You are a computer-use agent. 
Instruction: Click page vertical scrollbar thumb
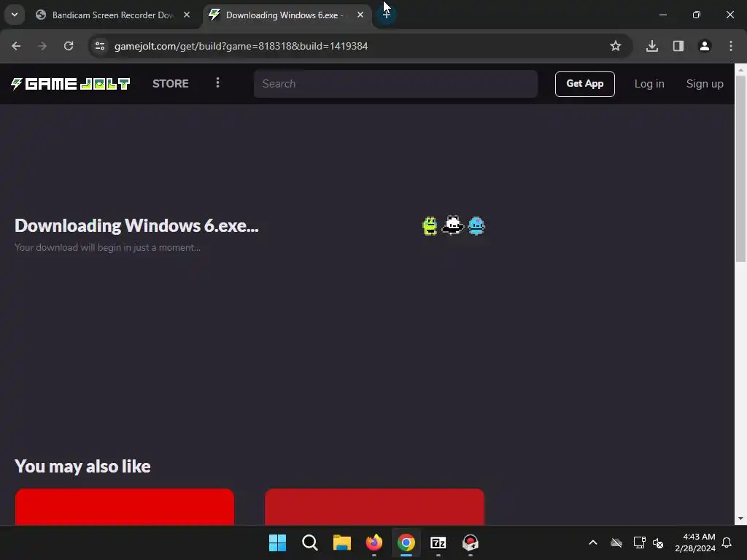pos(740,168)
